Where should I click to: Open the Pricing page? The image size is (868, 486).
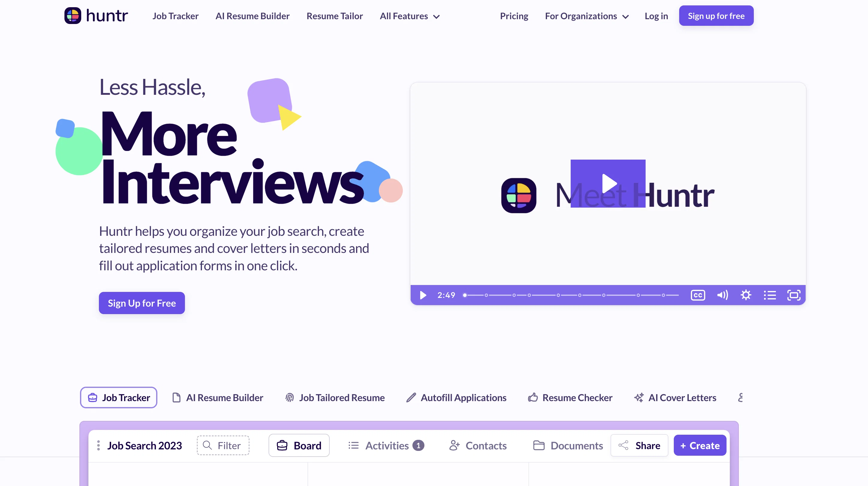tap(514, 16)
